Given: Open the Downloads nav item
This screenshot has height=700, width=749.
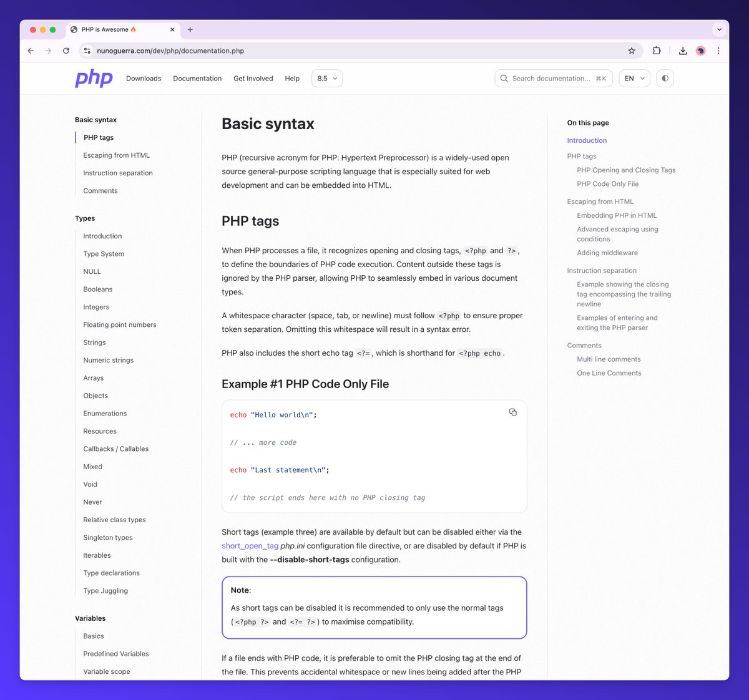Looking at the screenshot, I should click(144, 79).
